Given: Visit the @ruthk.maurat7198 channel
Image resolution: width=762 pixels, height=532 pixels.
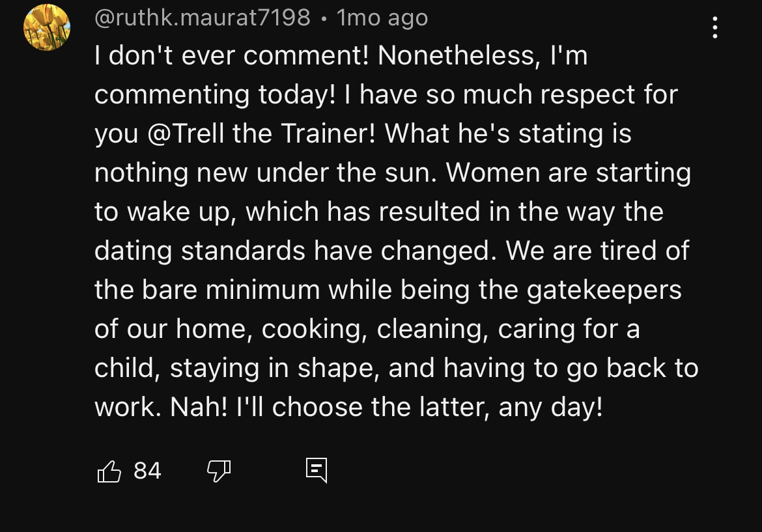Looking at the screenshot, I should (x=202, y=18).
